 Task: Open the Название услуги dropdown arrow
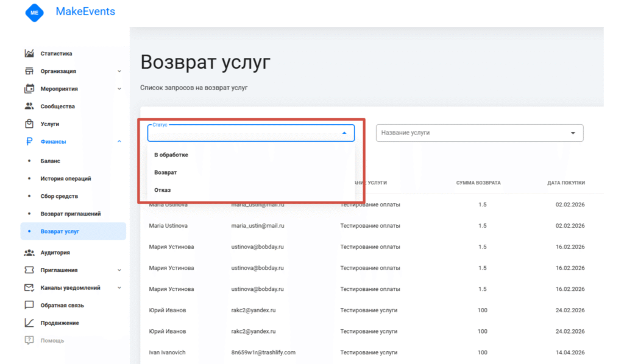click(573, 133)
